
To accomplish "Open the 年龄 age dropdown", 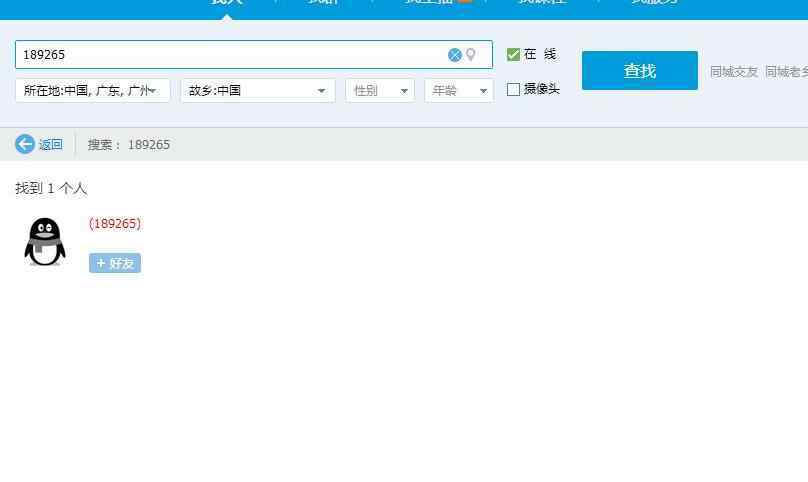I will (x=459, y=91).
